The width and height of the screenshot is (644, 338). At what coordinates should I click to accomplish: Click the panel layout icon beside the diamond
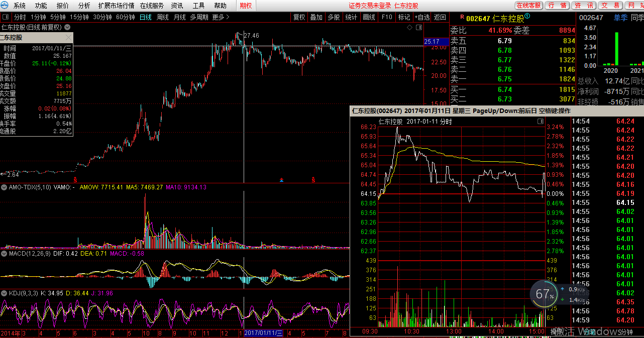click(418, 27)
